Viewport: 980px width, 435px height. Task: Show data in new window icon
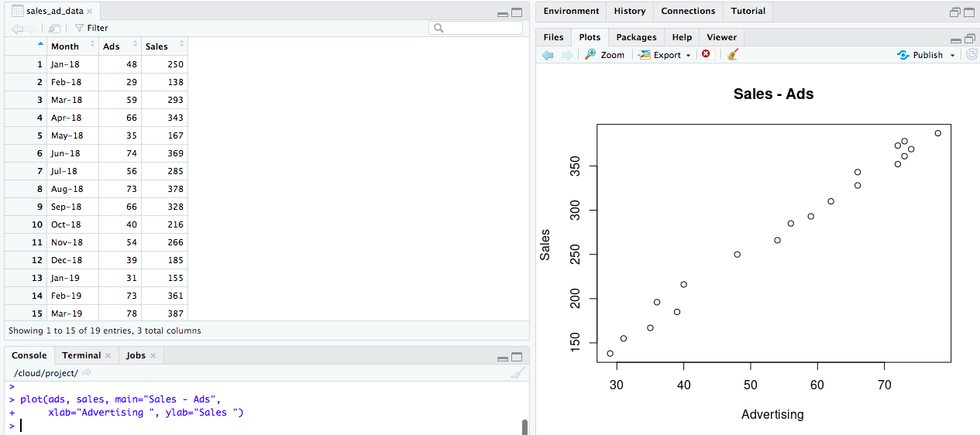point(54,28)
